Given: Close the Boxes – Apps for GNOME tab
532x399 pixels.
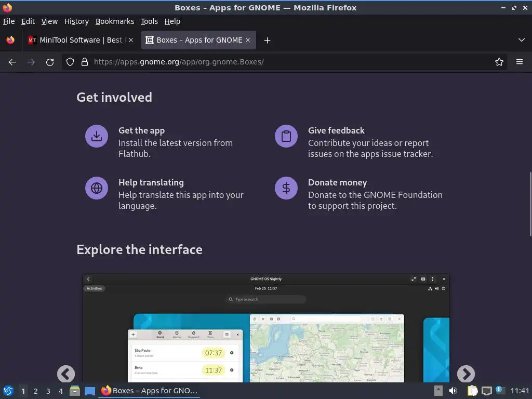Looking at the screenshot, I should [248, 40].
